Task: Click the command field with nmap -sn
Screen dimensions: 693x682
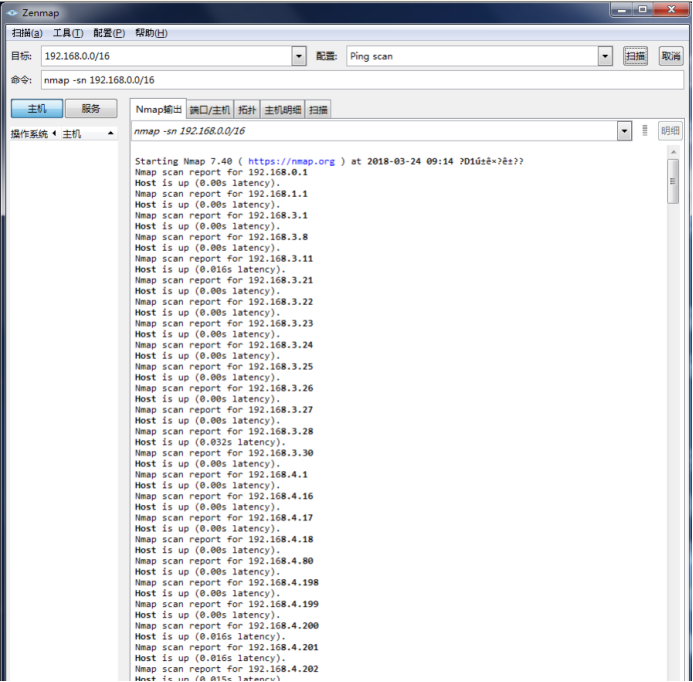Action: (x=362, y=80)
